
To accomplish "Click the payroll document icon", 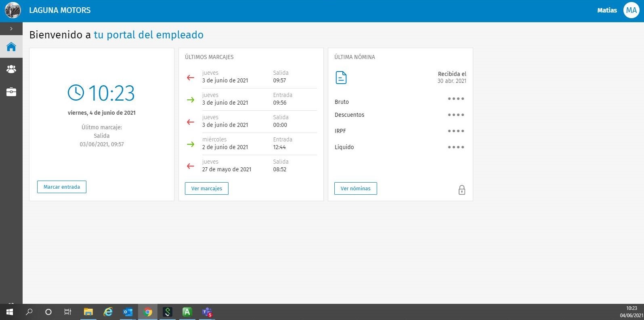I will pyautogui.click(x=341, y=78).
